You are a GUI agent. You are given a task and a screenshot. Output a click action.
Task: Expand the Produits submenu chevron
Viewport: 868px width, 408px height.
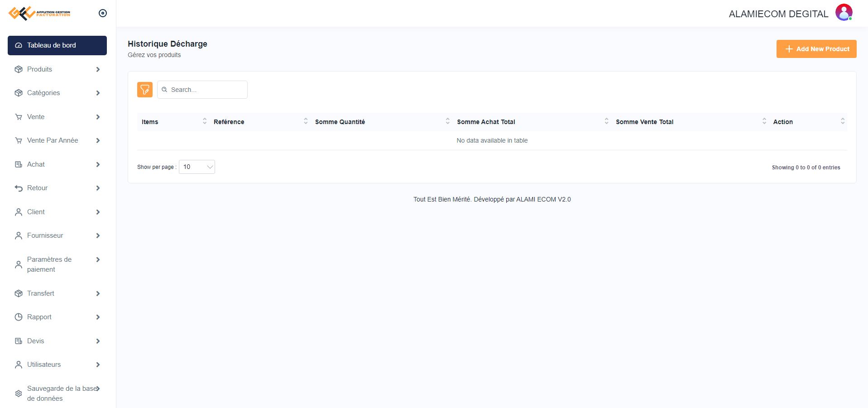coord(98,69)
